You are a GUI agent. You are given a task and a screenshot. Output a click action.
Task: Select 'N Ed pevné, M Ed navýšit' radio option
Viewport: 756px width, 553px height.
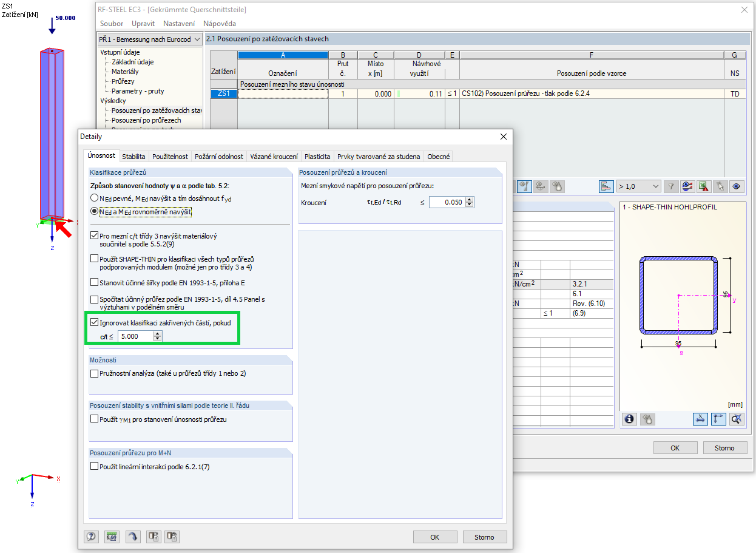point(94,198)
